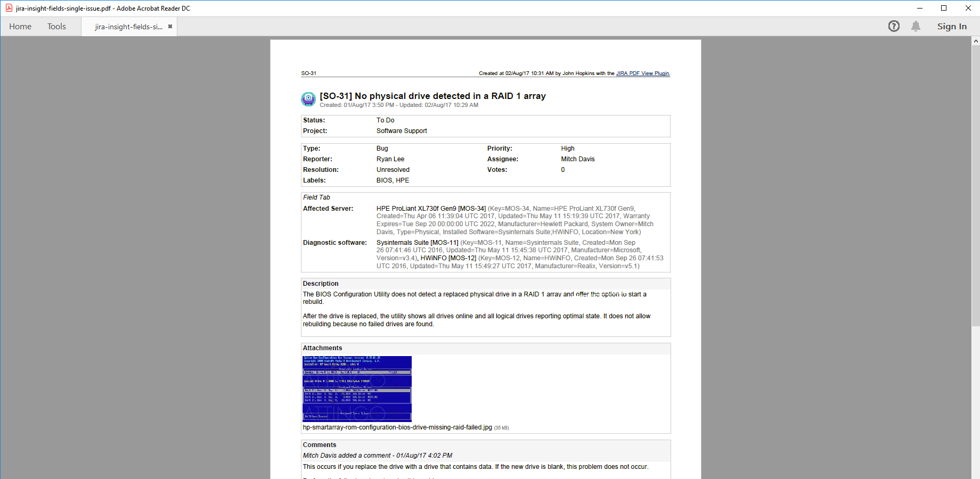Open the Tools tab

(x=56, y=27)
